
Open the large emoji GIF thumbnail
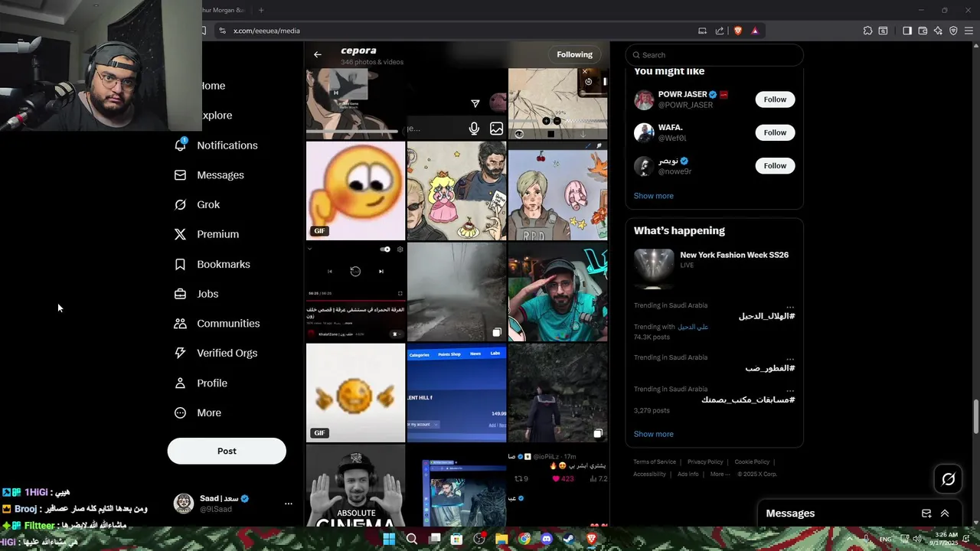point(355,191)
